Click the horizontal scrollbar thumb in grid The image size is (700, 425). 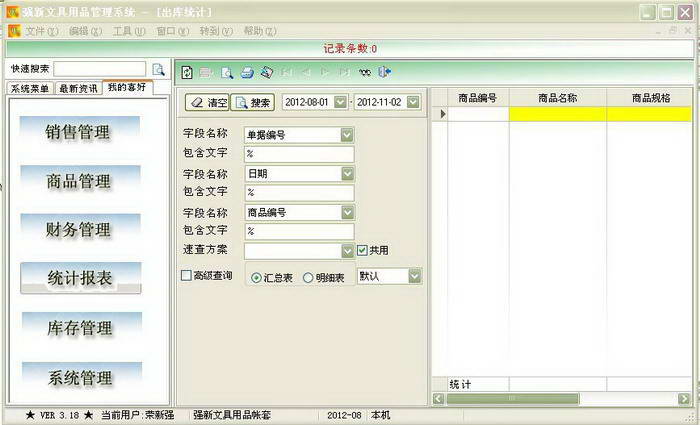coord(512,398)
